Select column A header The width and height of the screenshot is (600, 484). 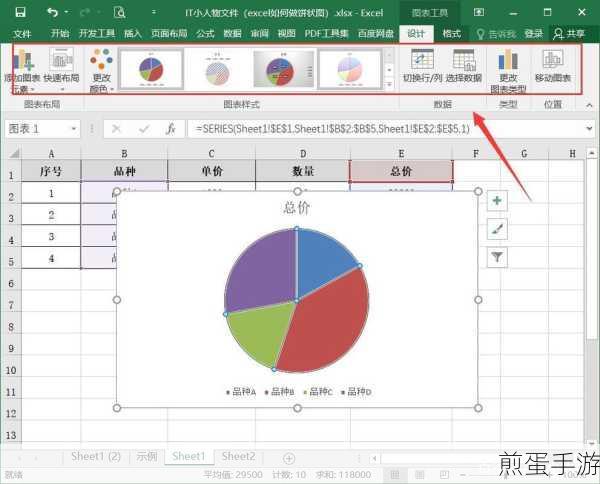click(51, 154)
